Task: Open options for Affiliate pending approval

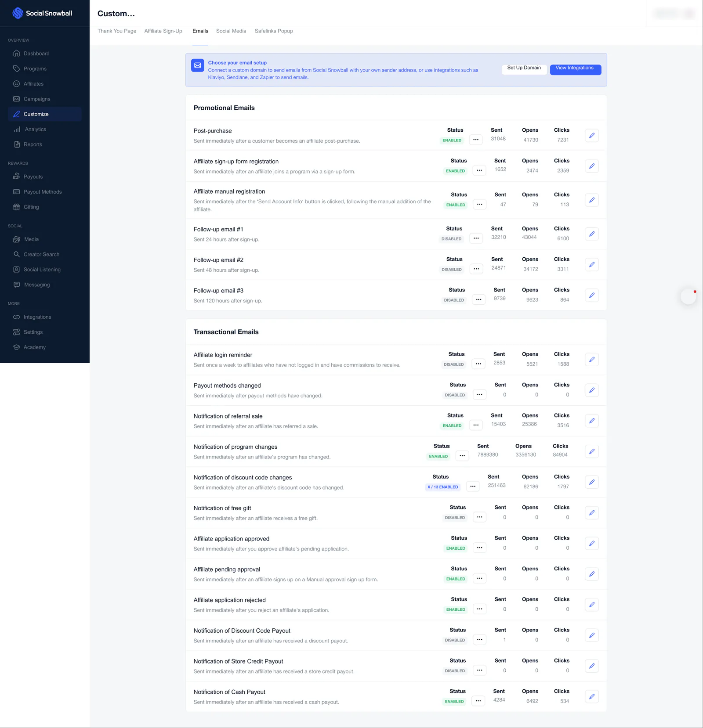Action: 479,578
